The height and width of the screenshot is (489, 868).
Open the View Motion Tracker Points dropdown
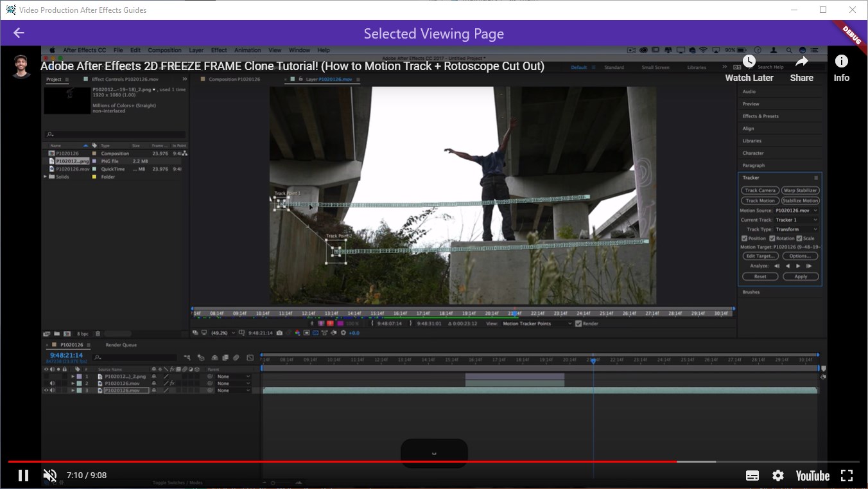[x=536, y=323]
